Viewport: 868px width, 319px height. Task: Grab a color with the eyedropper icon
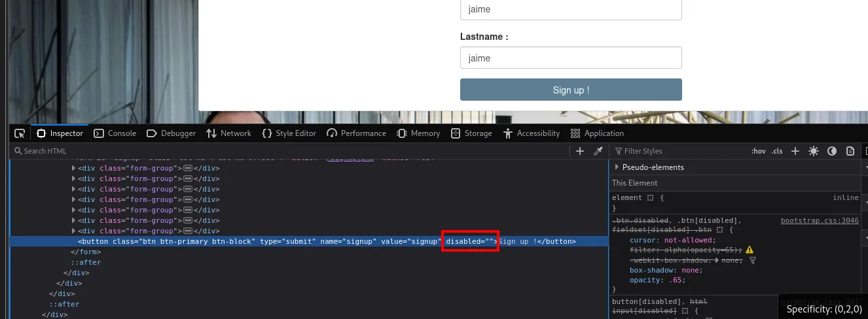(x=598, y=151)
